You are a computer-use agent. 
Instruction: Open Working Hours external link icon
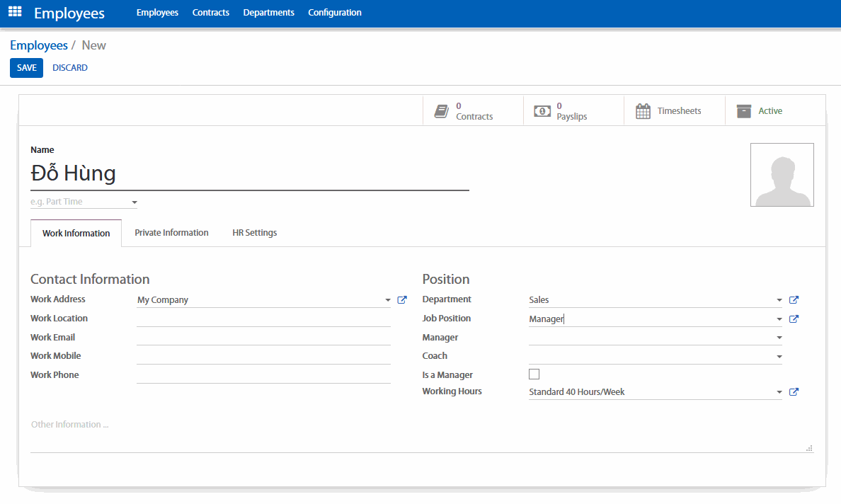click(794, 392)
